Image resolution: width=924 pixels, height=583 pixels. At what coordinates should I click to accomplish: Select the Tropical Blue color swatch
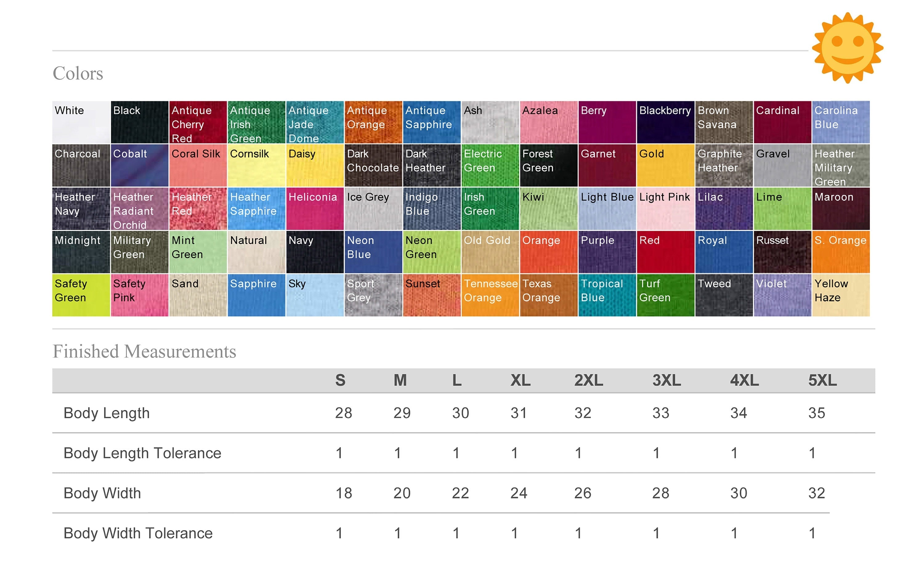point(607,295)
